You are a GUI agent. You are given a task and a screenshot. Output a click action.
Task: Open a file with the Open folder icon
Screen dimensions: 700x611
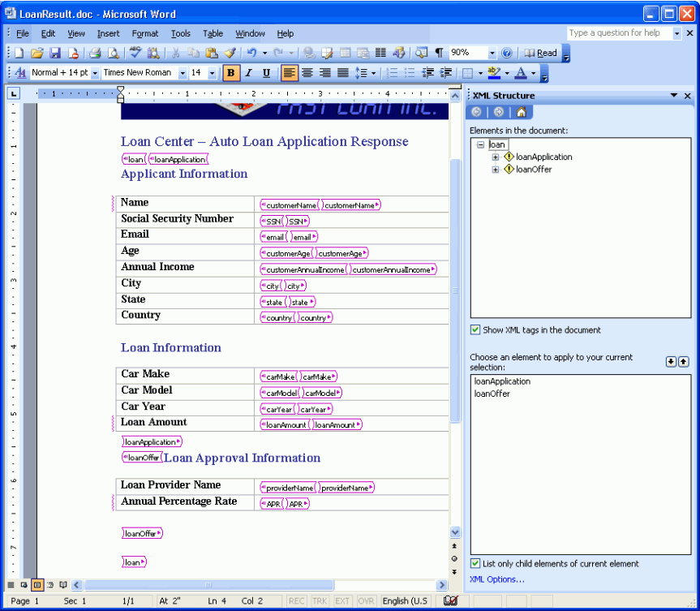pos(37,54)
